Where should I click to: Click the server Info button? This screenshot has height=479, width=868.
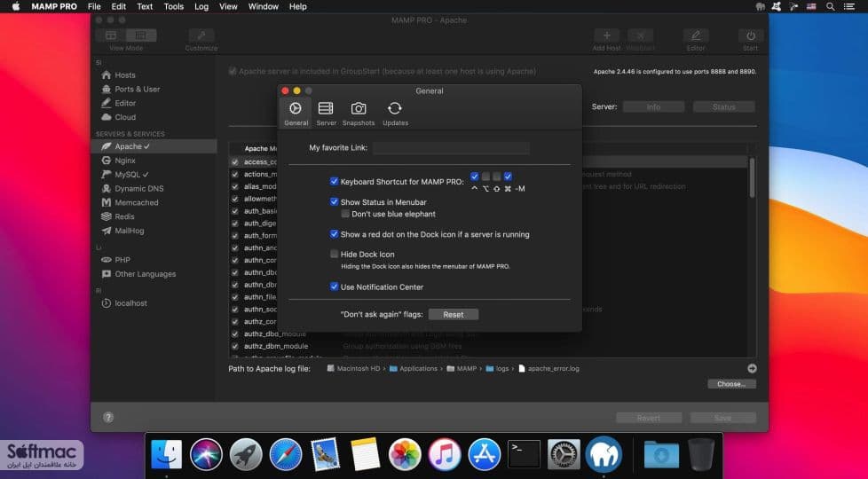tap(653, 106)
